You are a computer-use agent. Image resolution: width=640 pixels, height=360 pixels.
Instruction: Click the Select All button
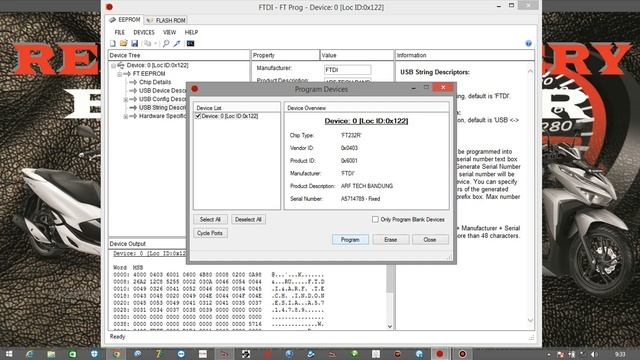(x=210, y=219)
